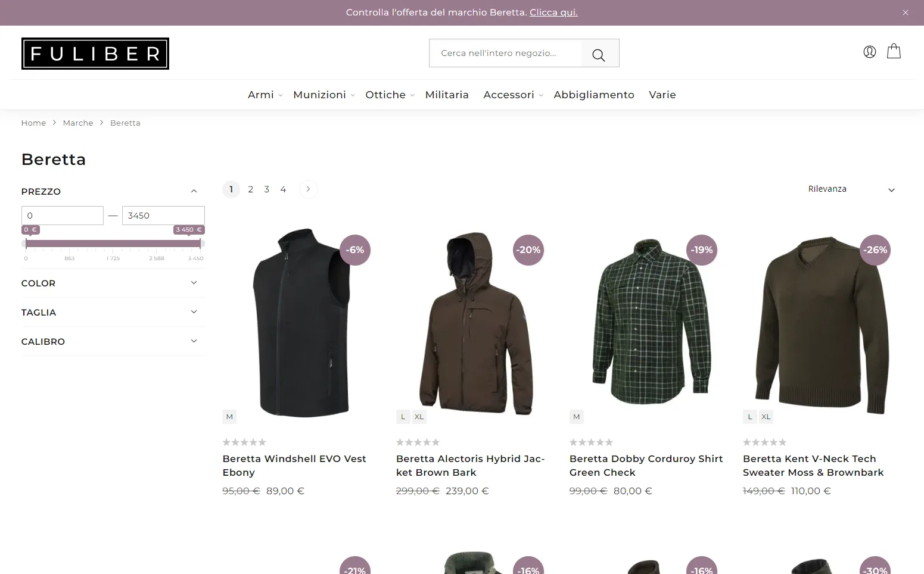Viewport: 924px width, 574px height.
Task: Go to results page 3
Action: point(267,189)
